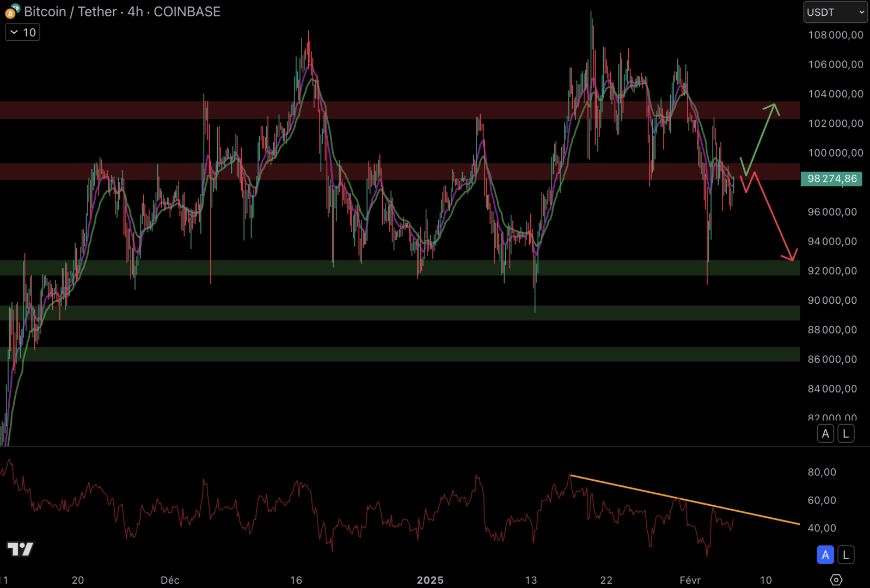Image resolution: width=870 pixels, height=588 pixels.
Task: Click the current price label 98 274,86
Action: pyautogui.click(x=831, y=179)
